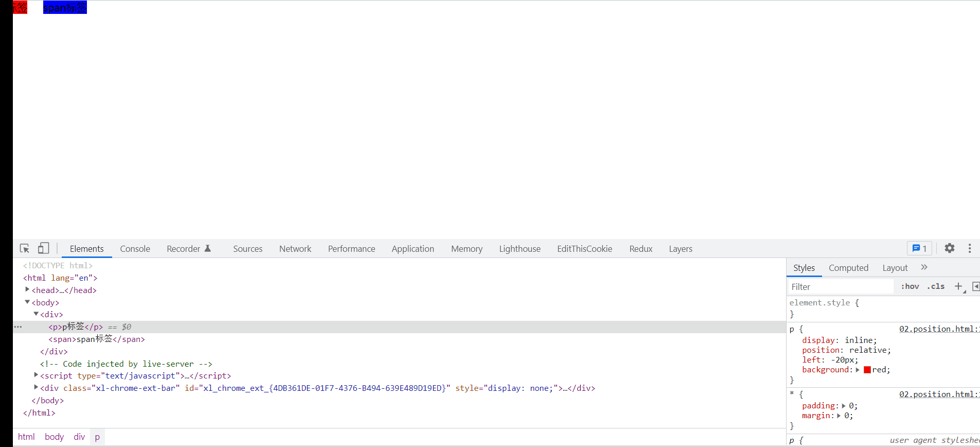Click display: inline declaration
This screenshot has width=980, height=447.
840,340
